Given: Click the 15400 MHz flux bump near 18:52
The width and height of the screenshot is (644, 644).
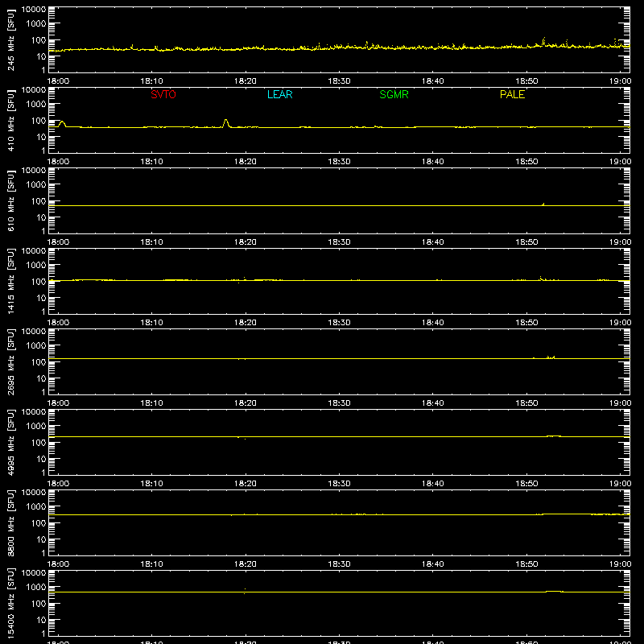Looking at the screenshot, I should coord(554,591).
